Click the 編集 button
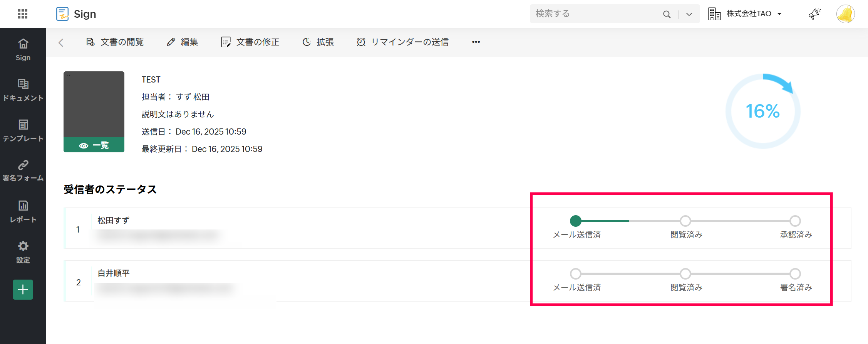868x344 pixels. click(183, 42)
